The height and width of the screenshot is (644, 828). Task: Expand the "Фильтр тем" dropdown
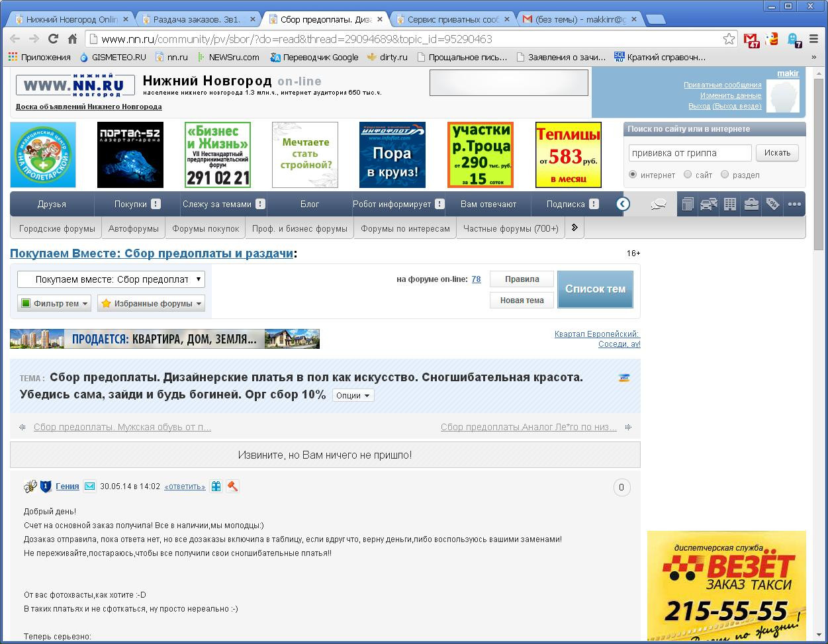click(55, 303)
